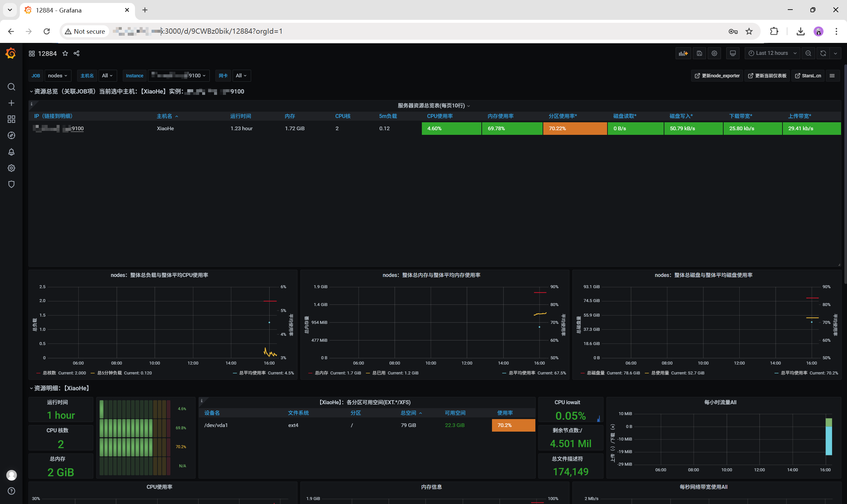
Task: Toggle 总内存 series in memory legend
Action: tap(321, 373)
